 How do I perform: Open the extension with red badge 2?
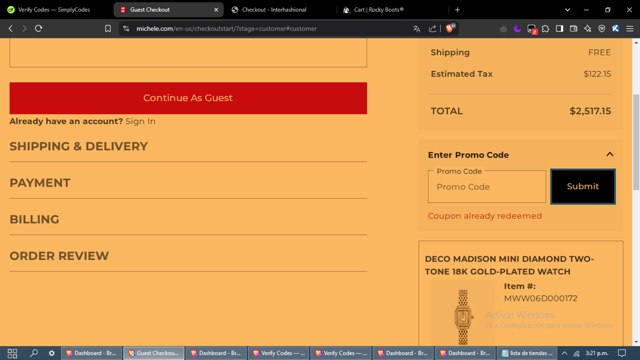[531, 29]
